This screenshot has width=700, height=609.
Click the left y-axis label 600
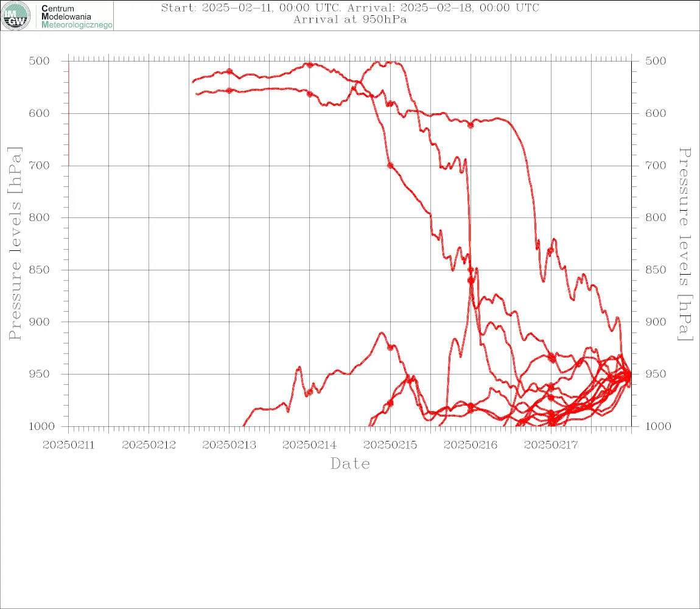tap(40, 113)
